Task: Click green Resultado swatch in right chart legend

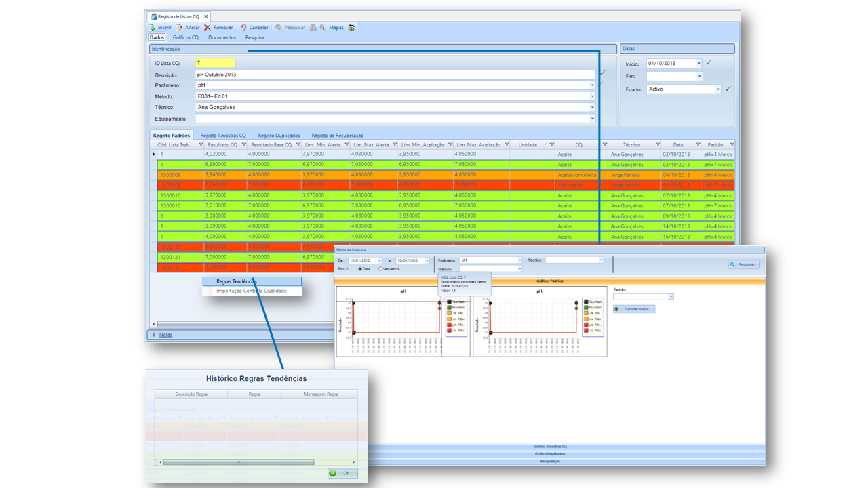Action: (x=585, y=307)
